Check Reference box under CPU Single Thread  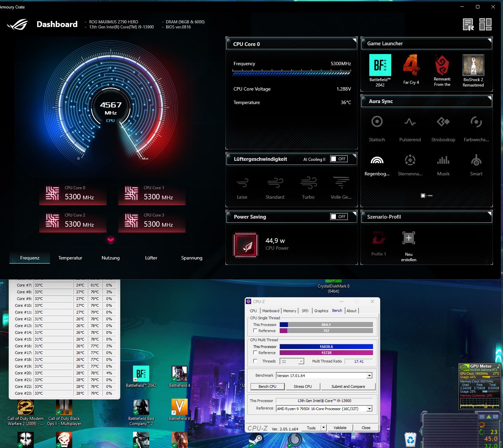point(255,331)
